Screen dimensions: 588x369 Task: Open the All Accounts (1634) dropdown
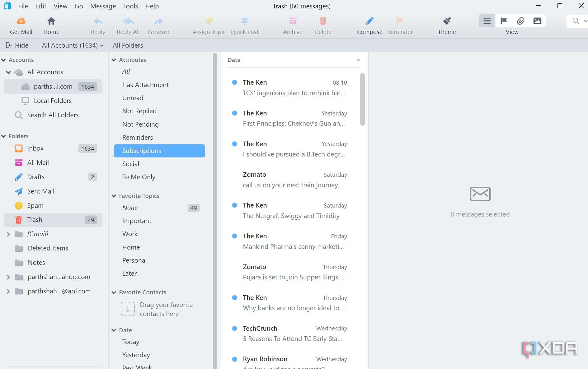click(73, 45)
